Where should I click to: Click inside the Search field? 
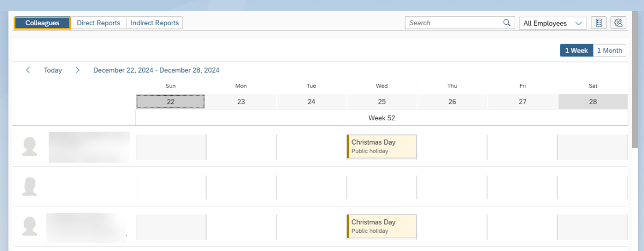(453, 23)
